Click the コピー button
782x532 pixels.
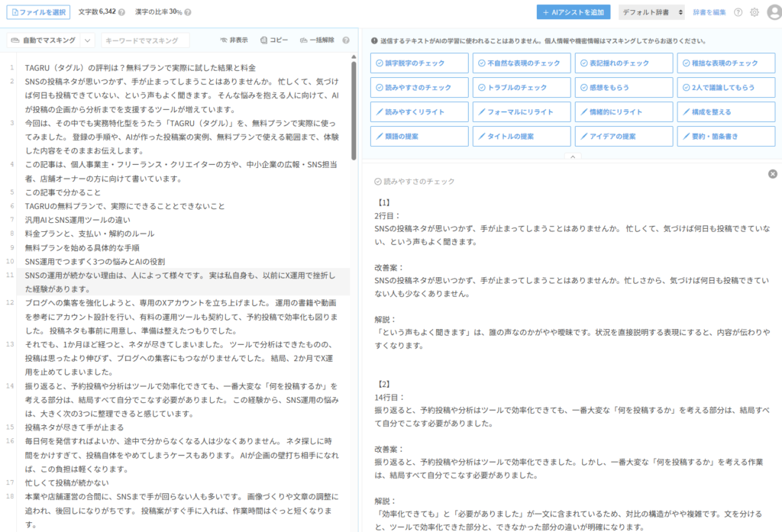[274, 40]
